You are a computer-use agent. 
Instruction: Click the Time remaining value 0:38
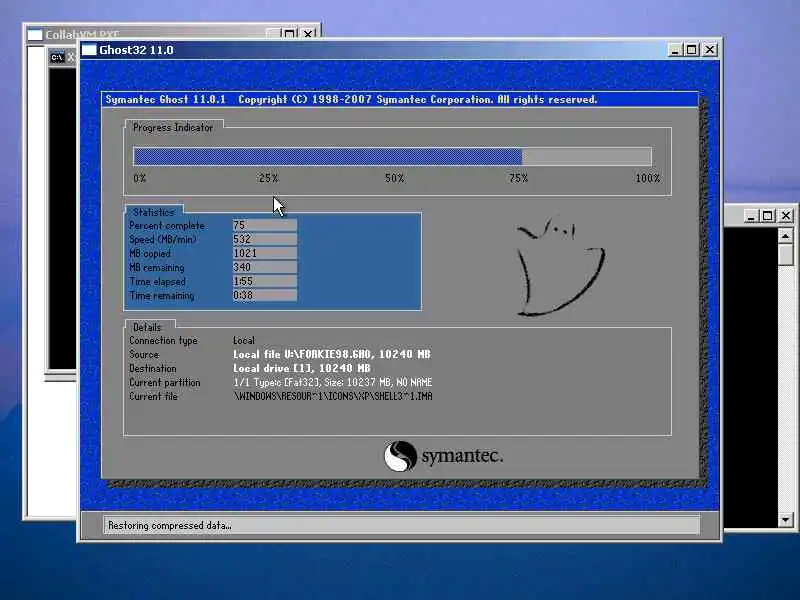click(x=265, y=295)
